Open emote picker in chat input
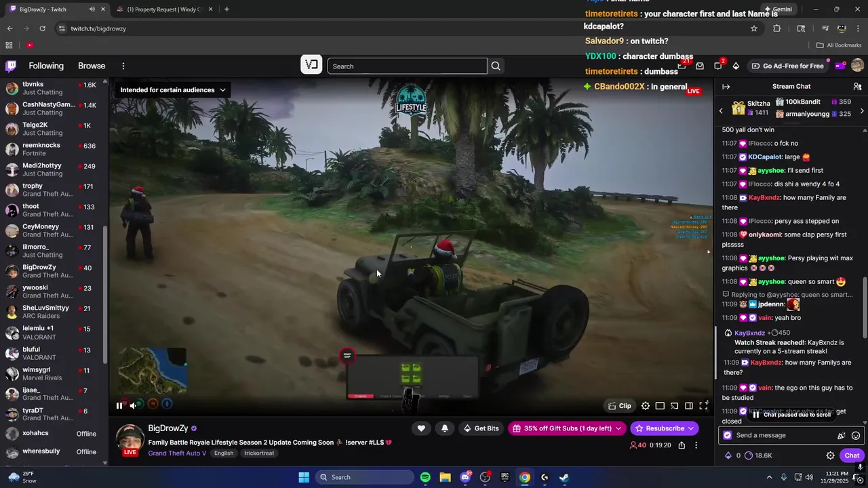This screenshot has height=488, width=868. 856,436
